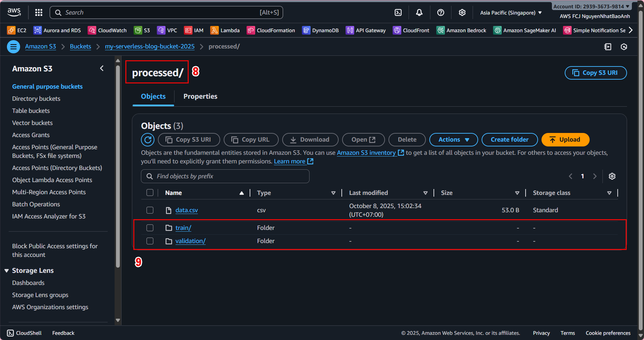The image size is (644, 340).
Task: Click the AWS console Search box
Action: click(167, 12)
